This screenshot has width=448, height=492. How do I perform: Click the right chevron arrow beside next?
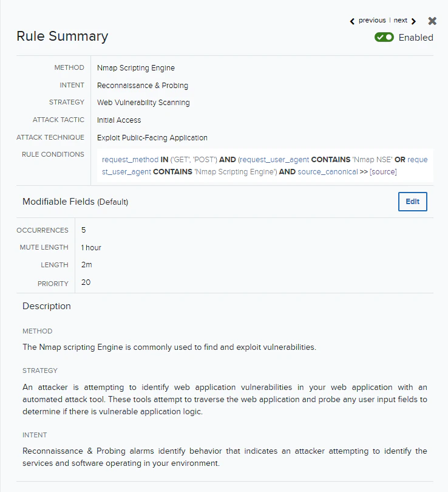pos(413,21)
